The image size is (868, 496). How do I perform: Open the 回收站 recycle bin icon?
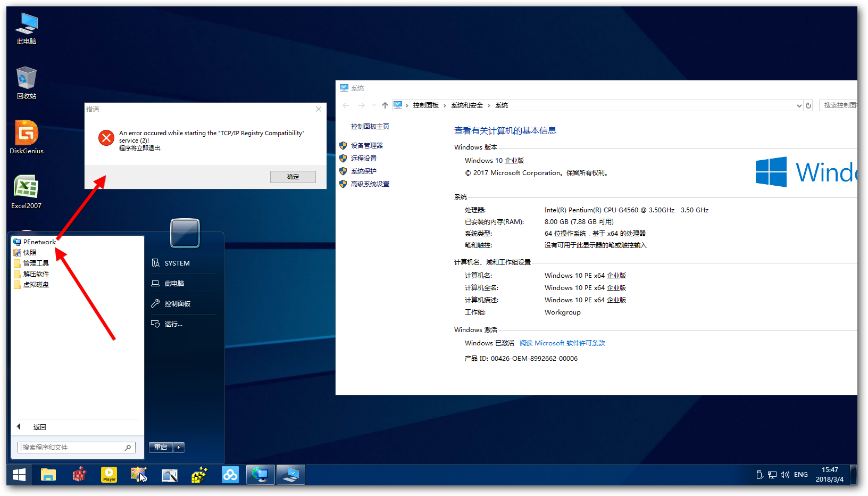[27, 83]
